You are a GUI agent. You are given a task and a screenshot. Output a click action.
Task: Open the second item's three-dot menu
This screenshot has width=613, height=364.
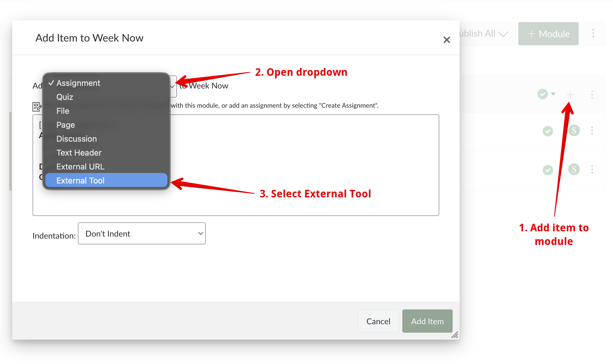tap(592, 170)
